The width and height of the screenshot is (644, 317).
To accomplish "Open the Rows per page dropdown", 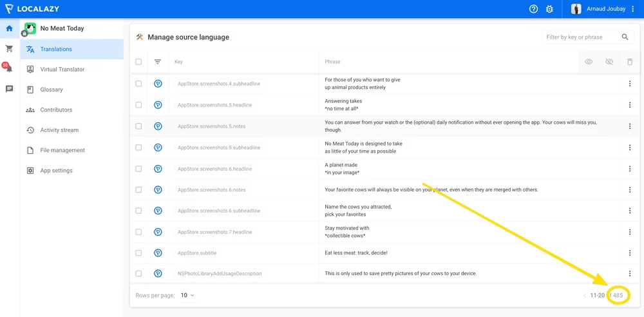I will tap(187, 295).
